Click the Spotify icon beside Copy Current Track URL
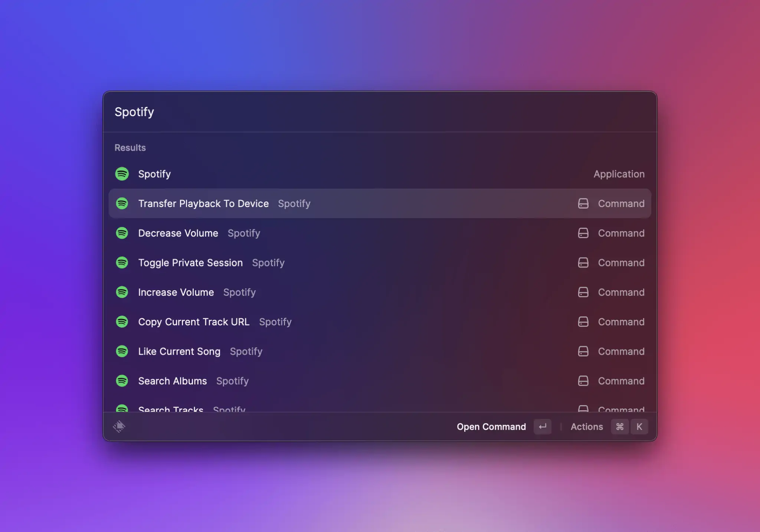760x532 pixels. click(x=122, y=322)
